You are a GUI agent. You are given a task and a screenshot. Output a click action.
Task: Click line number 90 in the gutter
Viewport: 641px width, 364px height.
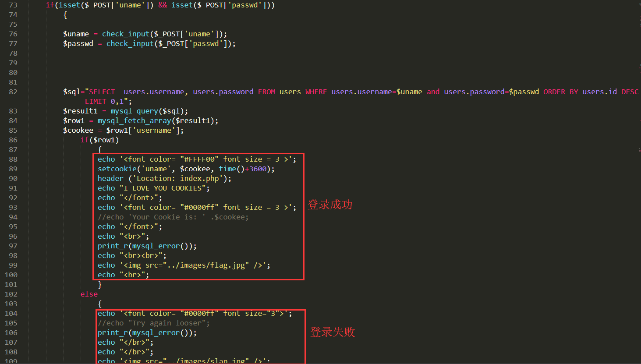tap(13, 179)
